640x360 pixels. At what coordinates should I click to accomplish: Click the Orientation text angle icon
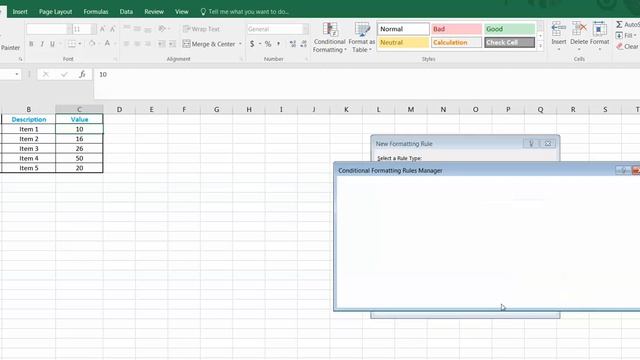click(x=162, y=29)
